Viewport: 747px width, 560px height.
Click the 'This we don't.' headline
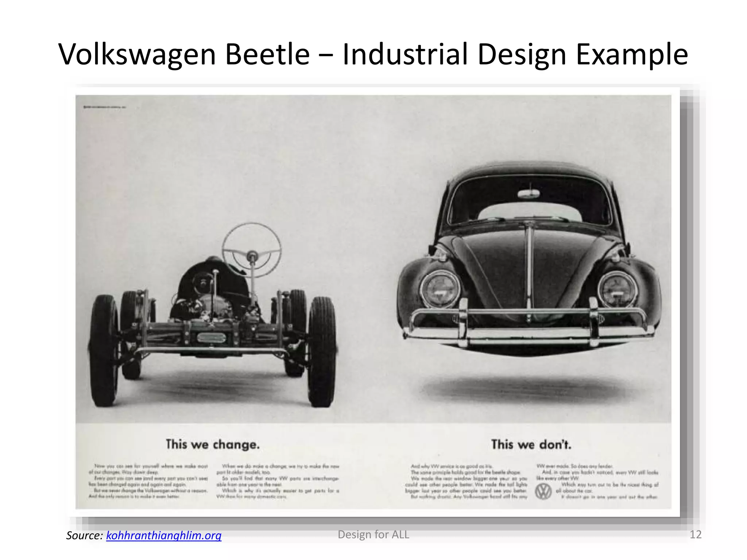coord(531,444)
